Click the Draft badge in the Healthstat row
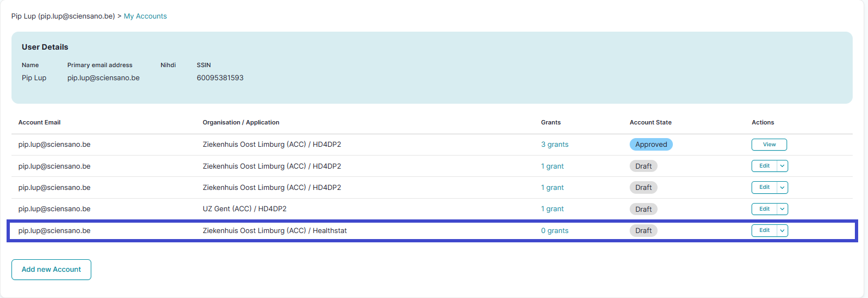The image size is (868, 298). pos(643,231)
